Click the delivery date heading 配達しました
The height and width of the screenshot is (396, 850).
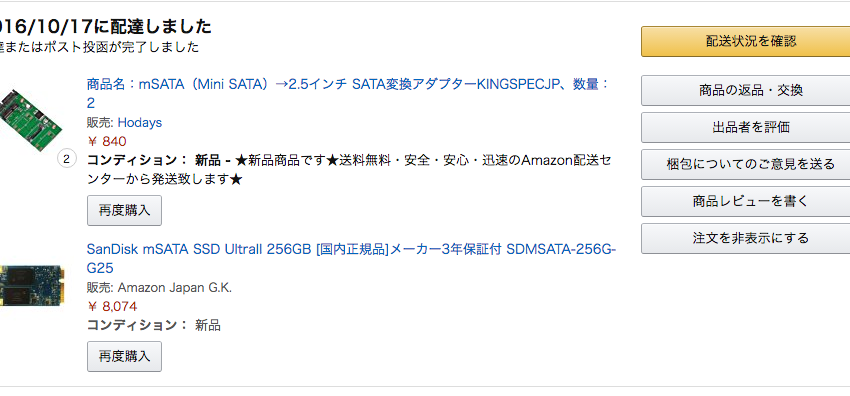click(x=106, y=27)
